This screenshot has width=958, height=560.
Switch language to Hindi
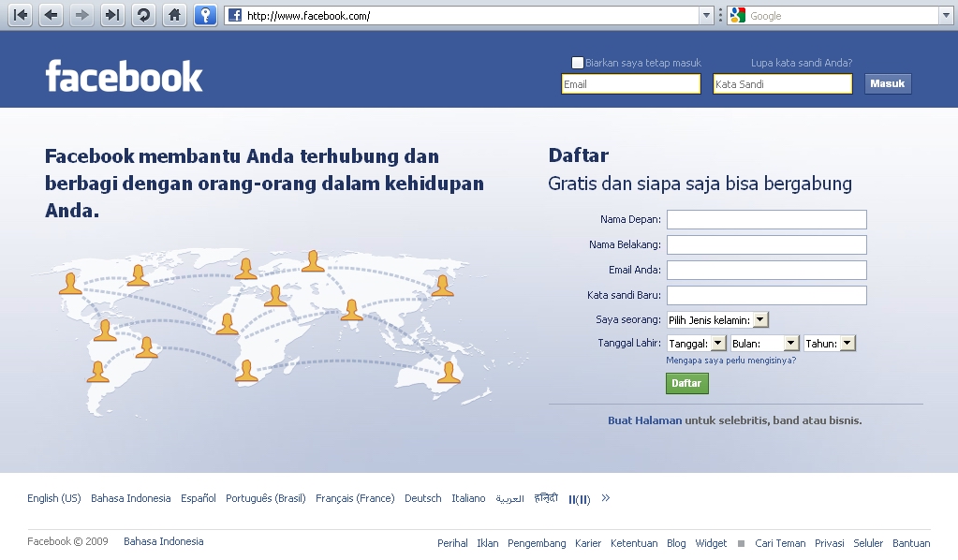(546, 498)
